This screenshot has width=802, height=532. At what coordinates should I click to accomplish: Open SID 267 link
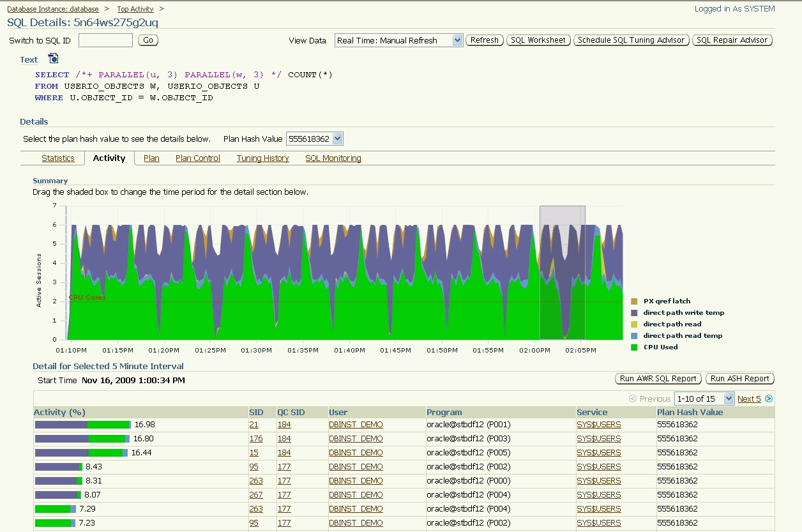click(x=255, y=495)
